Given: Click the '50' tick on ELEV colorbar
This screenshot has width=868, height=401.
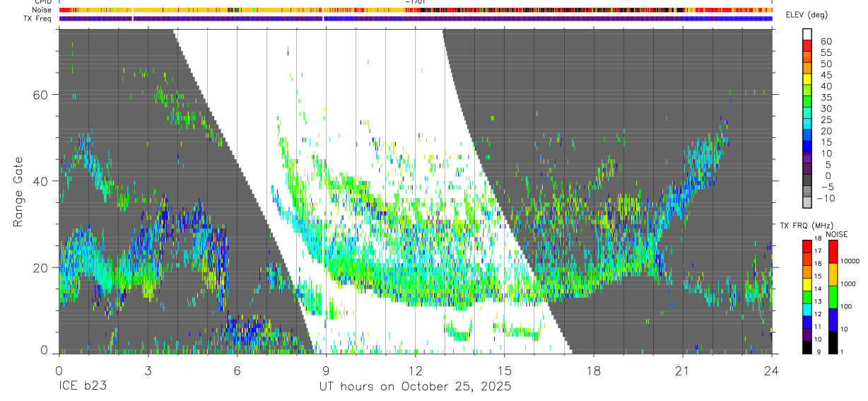Looking at the screenshot, I should (x=826, y=64).
